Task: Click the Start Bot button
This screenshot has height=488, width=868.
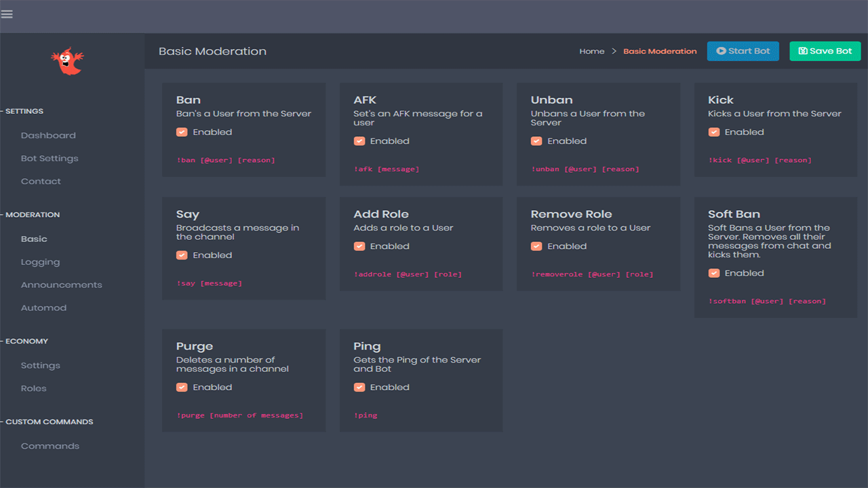Action: [x=743, y=51]
